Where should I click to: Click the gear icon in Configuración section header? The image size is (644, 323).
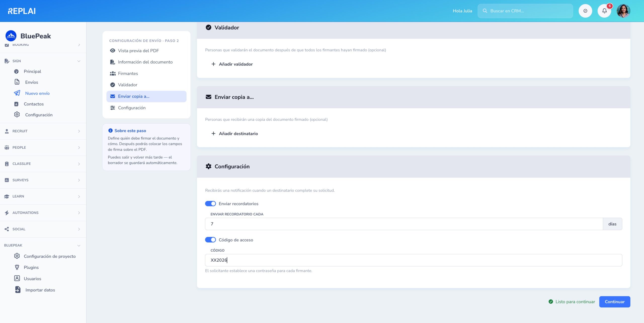[208, 166]
